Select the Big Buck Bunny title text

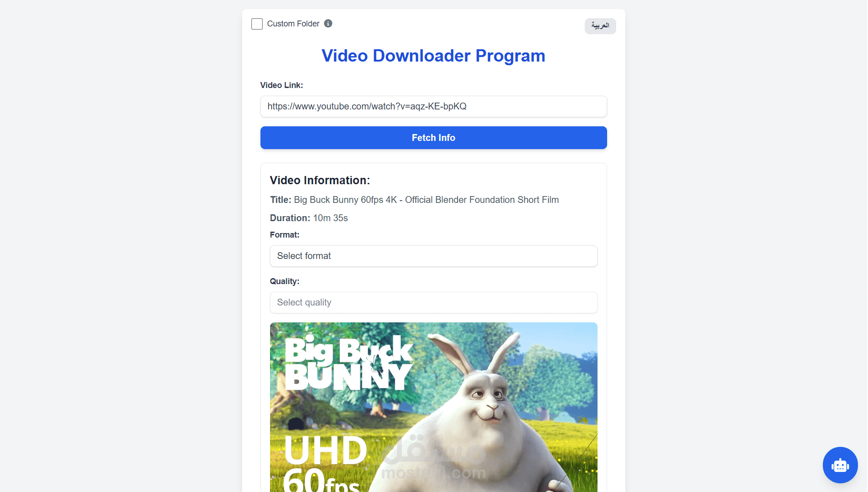point(426,200)
